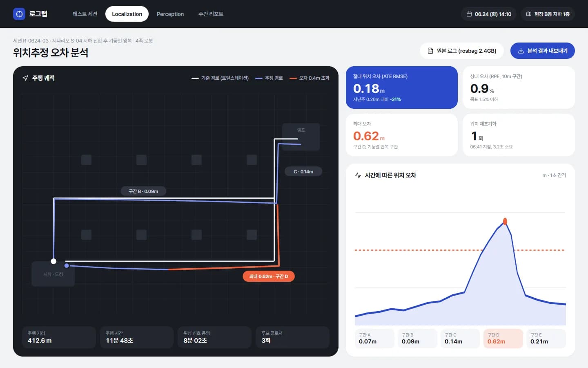Click the 루프 클로저 3회 stat

(x=292, y=337)
